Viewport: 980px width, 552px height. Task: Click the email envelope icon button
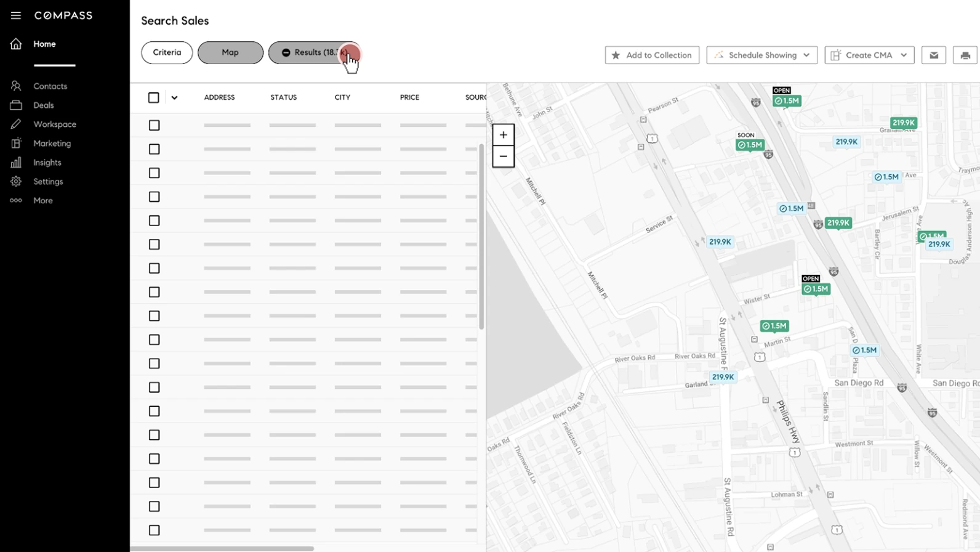pyautogui.click(x=934, y=55)
